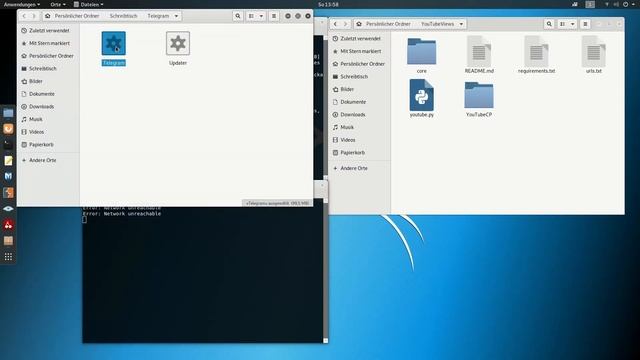Screen dimensions: 640x360
Task: Go back in the Telegram file window
Action: [24, 16]
